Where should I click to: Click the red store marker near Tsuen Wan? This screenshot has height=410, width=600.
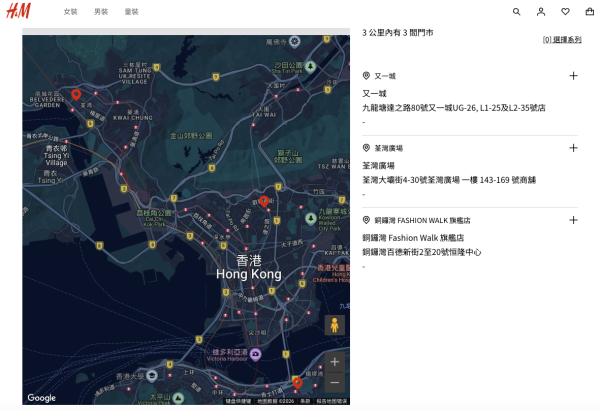click(76, 94)
